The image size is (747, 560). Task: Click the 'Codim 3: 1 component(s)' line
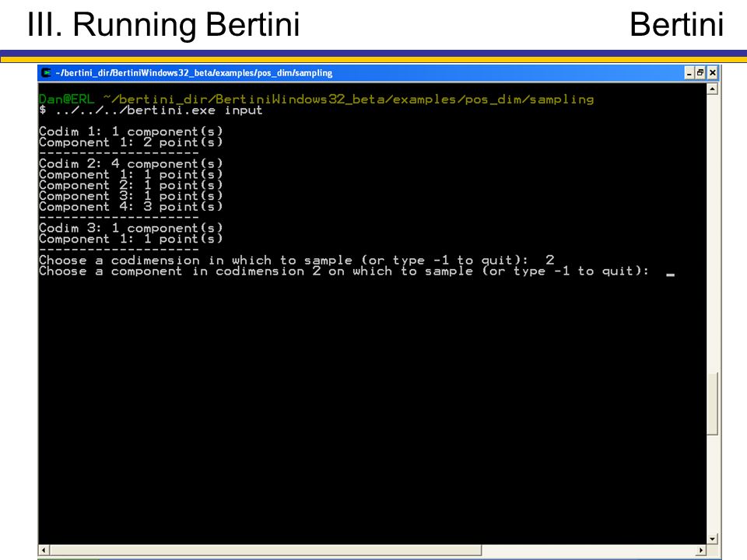point(131,228)
